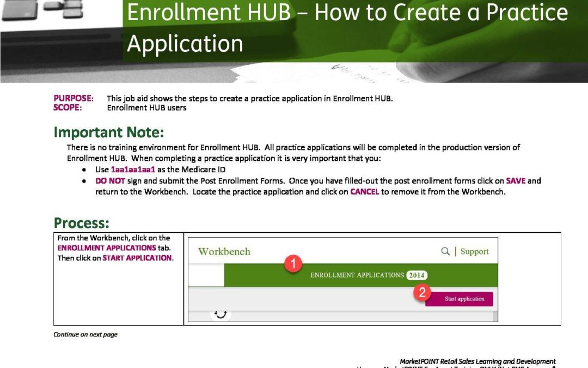Open the Support link in Workbench header
The width and height of the screenshot is (588, 368).
(x=474, y=251)
